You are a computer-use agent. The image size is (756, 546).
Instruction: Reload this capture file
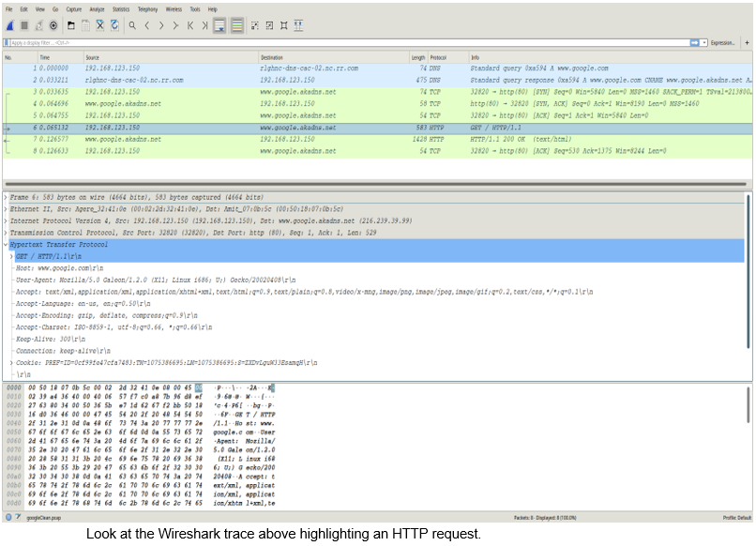click(x=114, y=25)
